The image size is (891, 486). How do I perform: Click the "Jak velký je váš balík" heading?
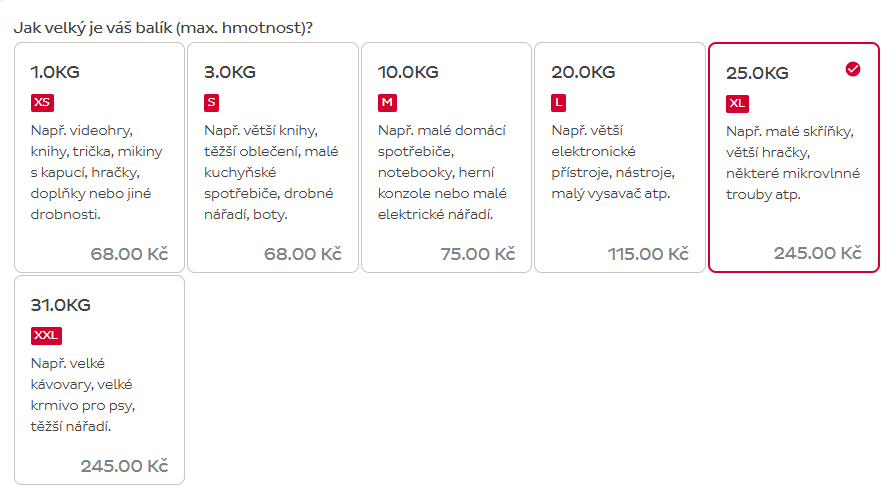(163, 27)
